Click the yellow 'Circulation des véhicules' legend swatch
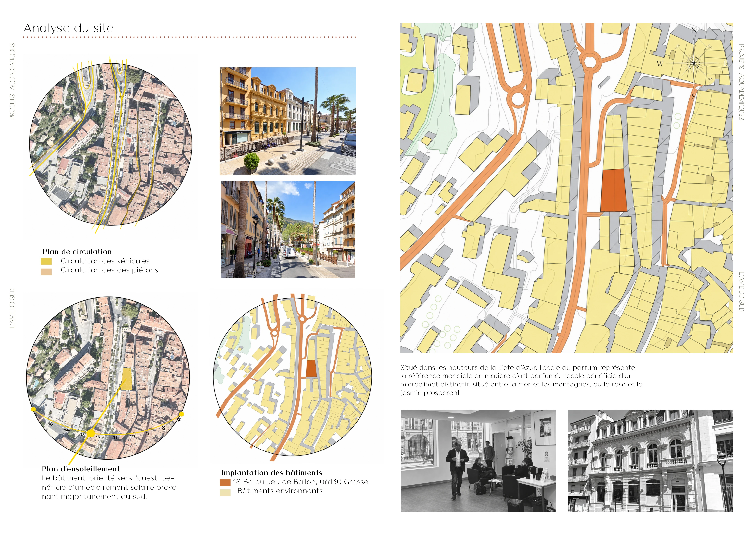The image size is (756, 535). click(46, 261)
